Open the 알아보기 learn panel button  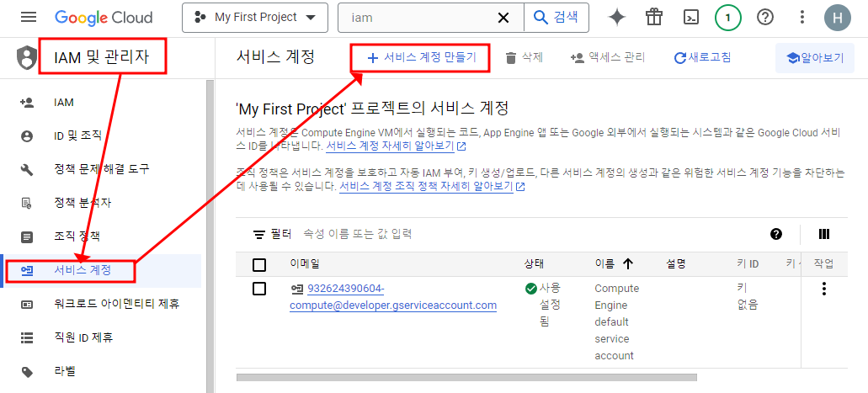click(815, 57)
